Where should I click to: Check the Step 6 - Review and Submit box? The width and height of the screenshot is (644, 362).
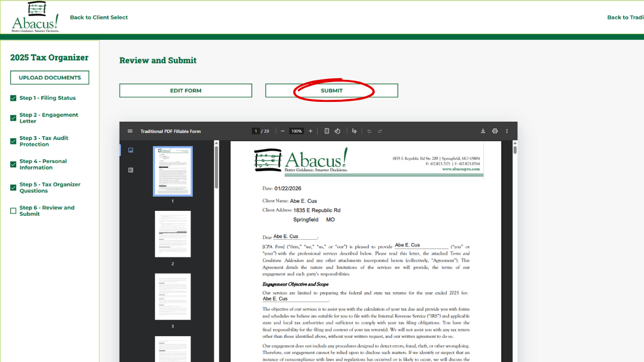[x=13, y=211]
